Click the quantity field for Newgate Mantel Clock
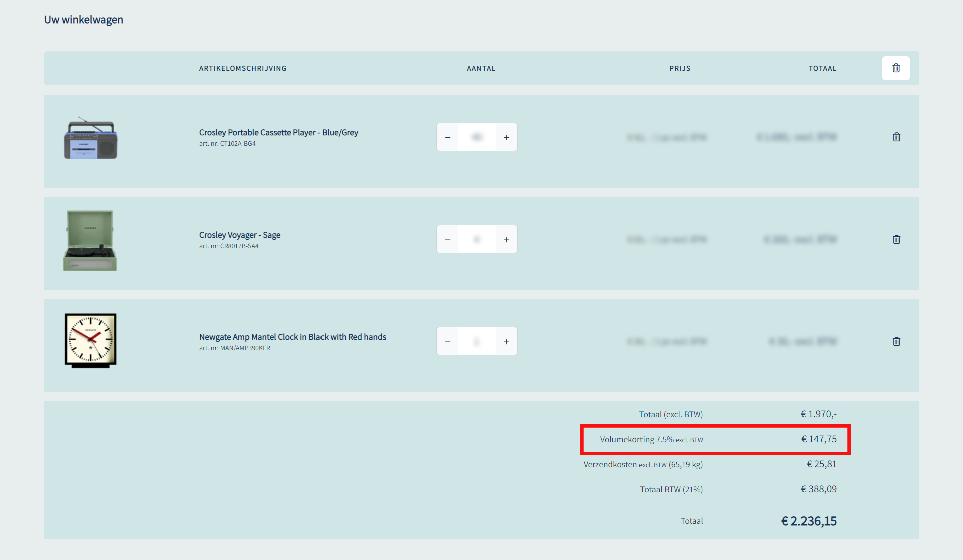The image size is (963, 560). click(477, 342)
